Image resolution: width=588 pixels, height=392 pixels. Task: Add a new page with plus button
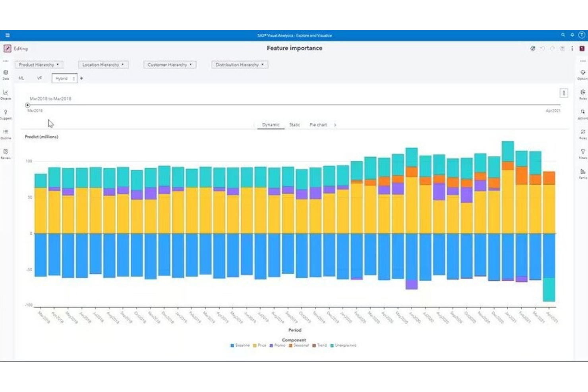point(81,78)
